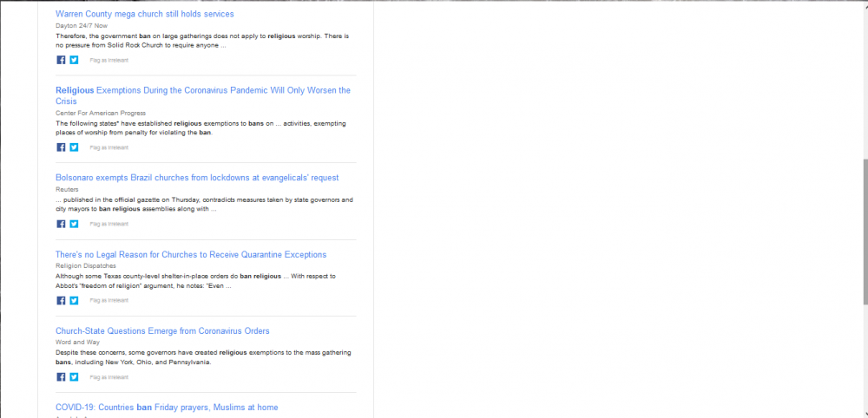Viewport: 868px width, 418px height.
Task: Open Religious Exemptions During the Coronavirus Pandemic article
Action: tap(202, 95)
